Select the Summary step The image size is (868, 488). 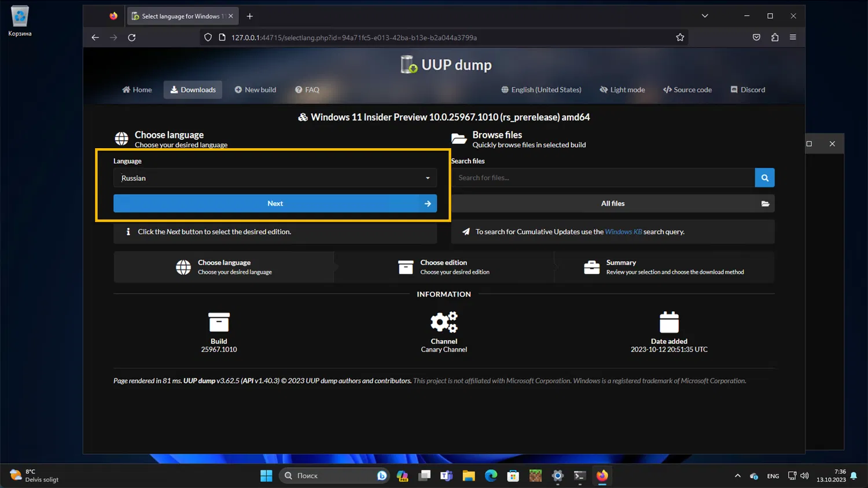[664, 267]
